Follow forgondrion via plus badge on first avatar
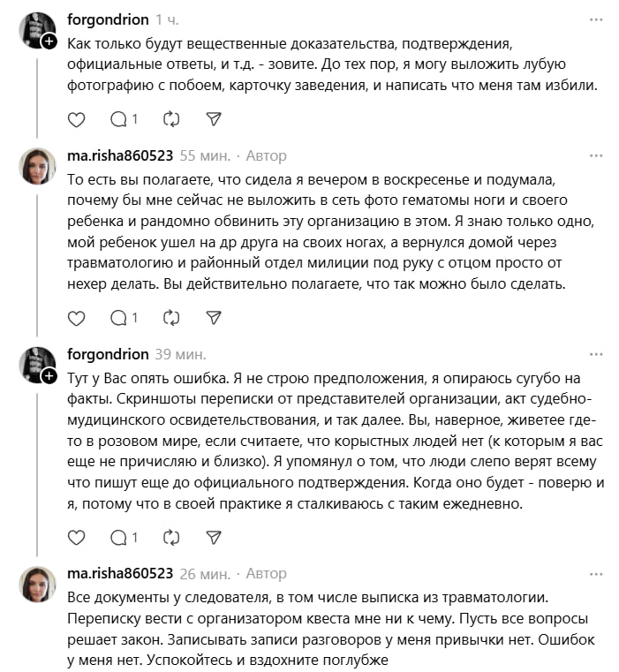 click(49, 42)
